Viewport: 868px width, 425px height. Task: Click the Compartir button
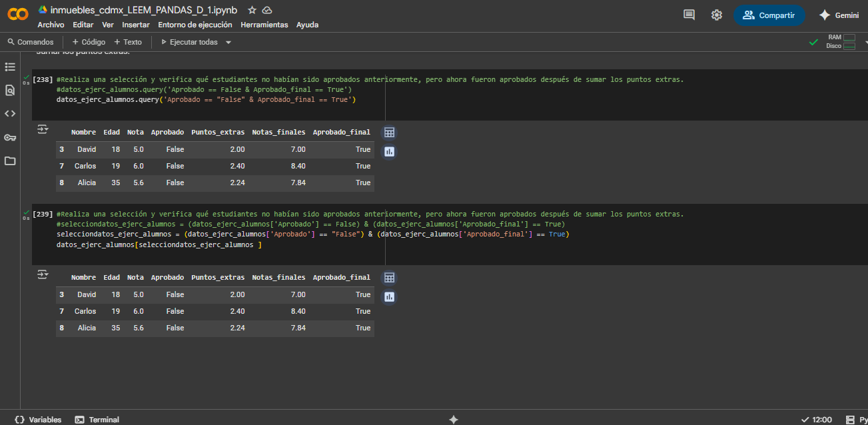tap(769, 15)
